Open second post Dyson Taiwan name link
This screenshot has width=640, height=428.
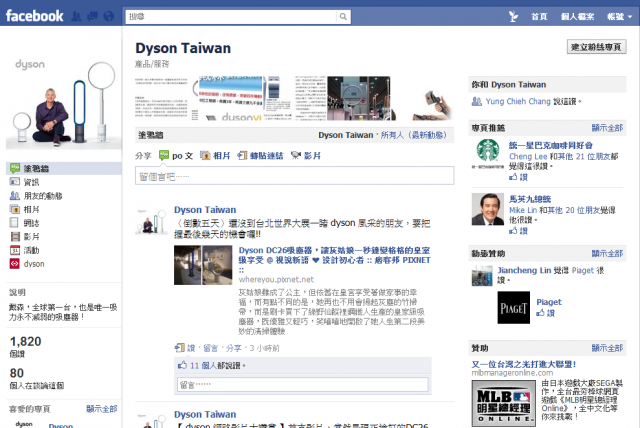tap(205, 415)
